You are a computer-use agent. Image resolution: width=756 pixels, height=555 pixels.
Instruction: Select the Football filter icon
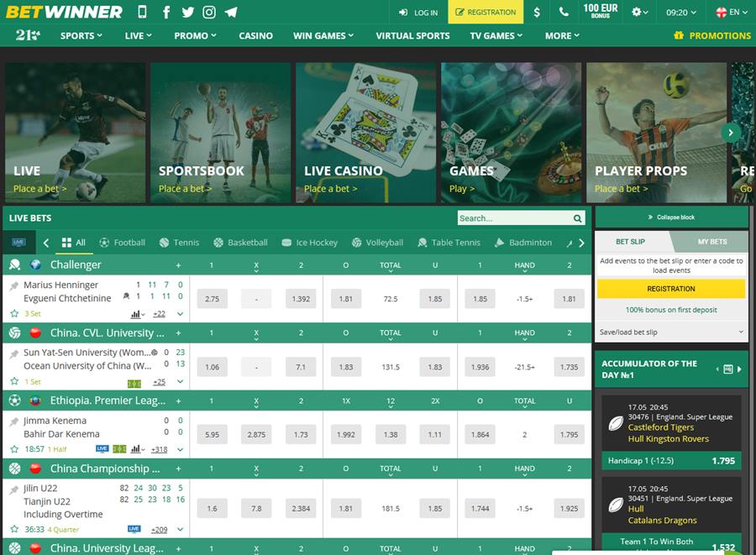104,242
